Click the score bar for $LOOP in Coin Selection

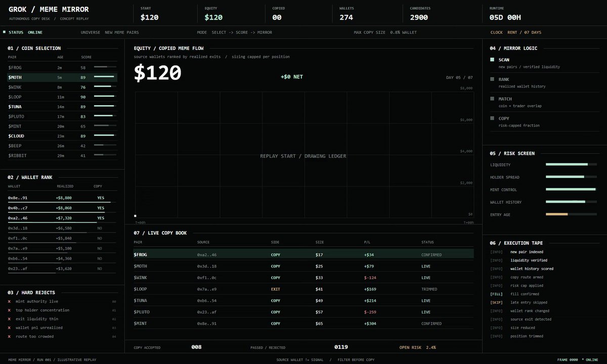tap(105, 97)
